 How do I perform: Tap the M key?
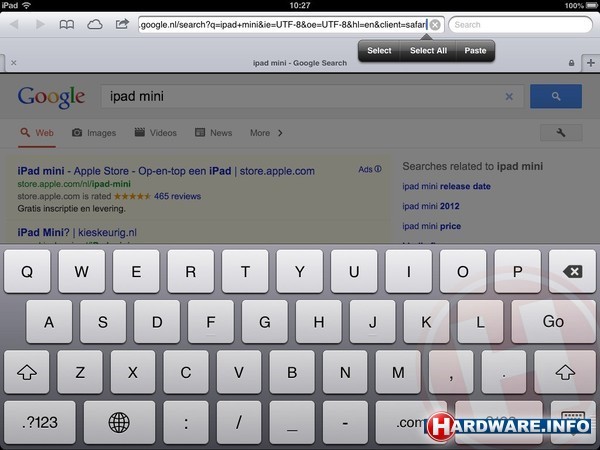(398, 372)
